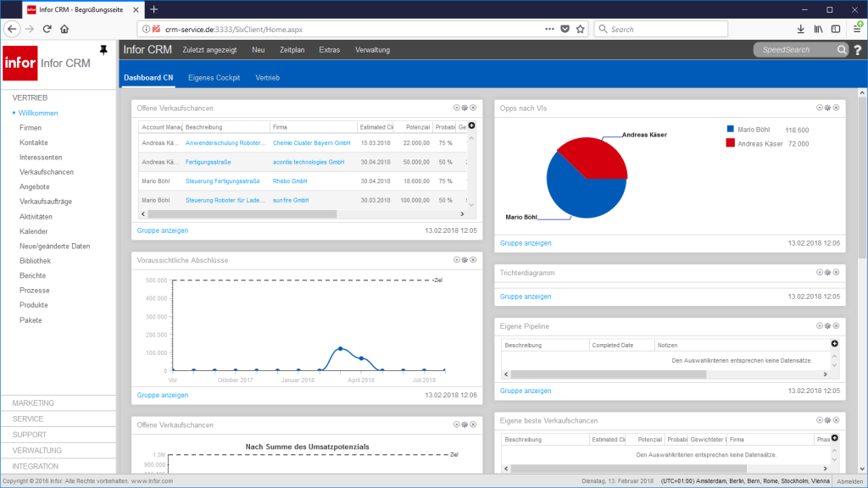
Task: Click the bookmark star in the address bar
Action: pos(580,28)
